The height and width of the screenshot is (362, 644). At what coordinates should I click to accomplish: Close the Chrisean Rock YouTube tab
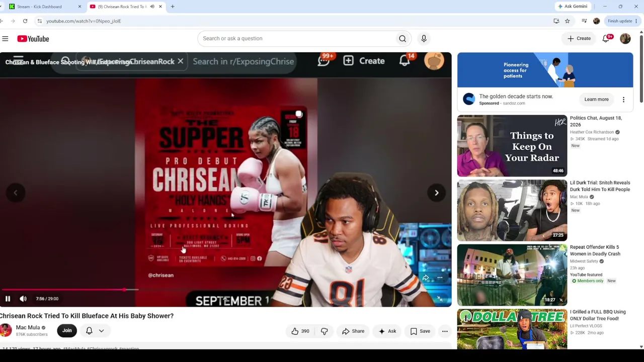(x=160, y=7)
